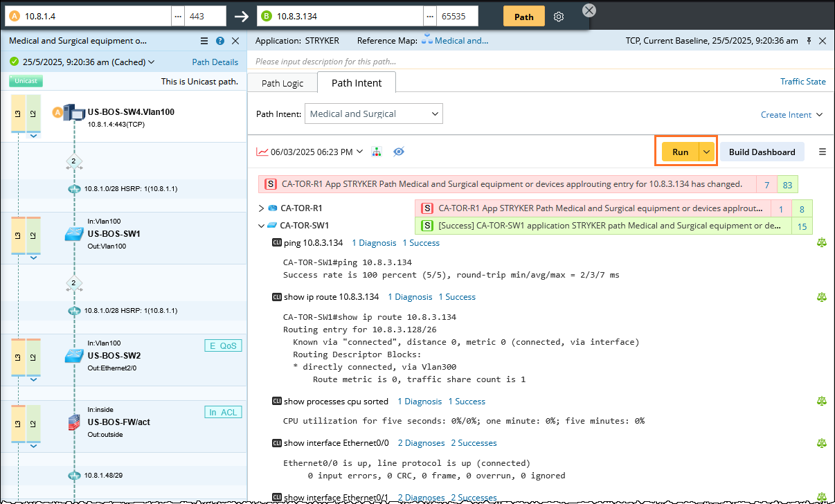Image resolution: width=835 pixels, height=504 pixels.
Task: Switch to the Path Logic tab
Action: click(x=282, y=83)
